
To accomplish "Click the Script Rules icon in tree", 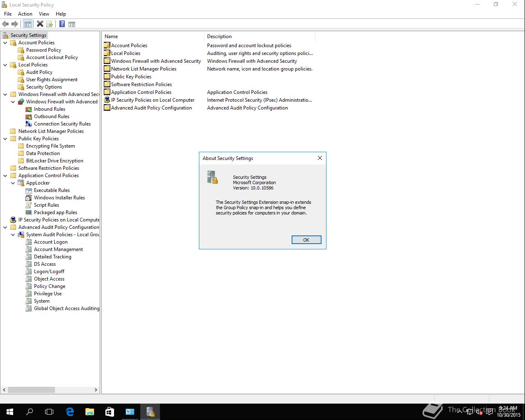I will (x=29, y=205).
